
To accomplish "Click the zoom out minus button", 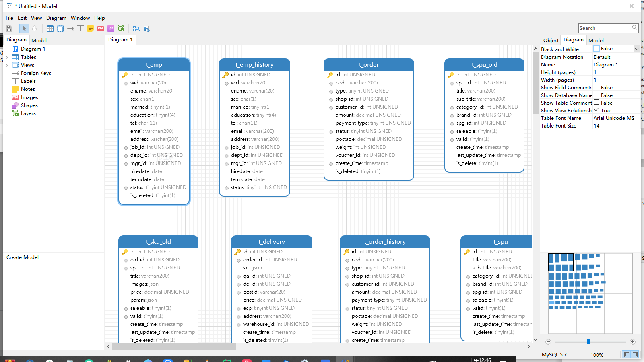I will point(548,342).
